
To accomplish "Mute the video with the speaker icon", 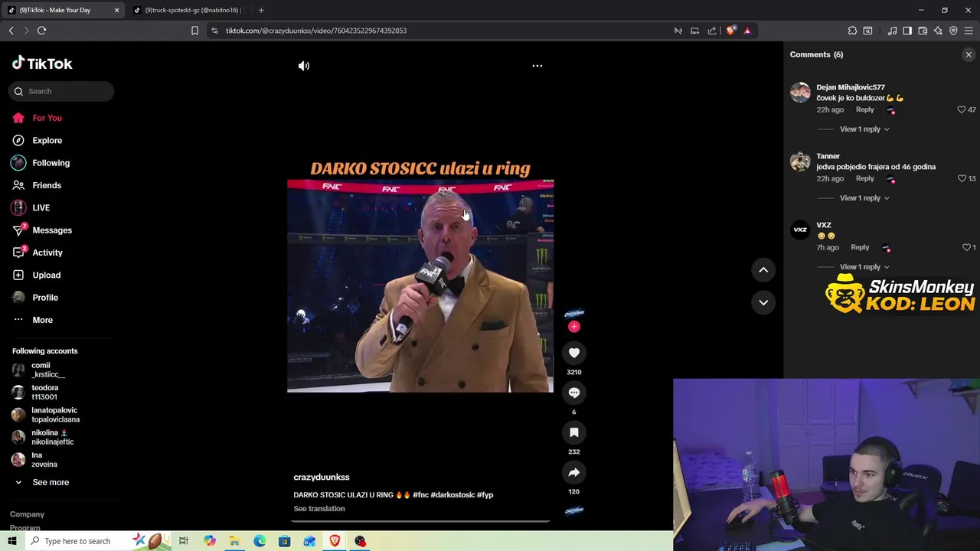I will (x=304, y=66).
